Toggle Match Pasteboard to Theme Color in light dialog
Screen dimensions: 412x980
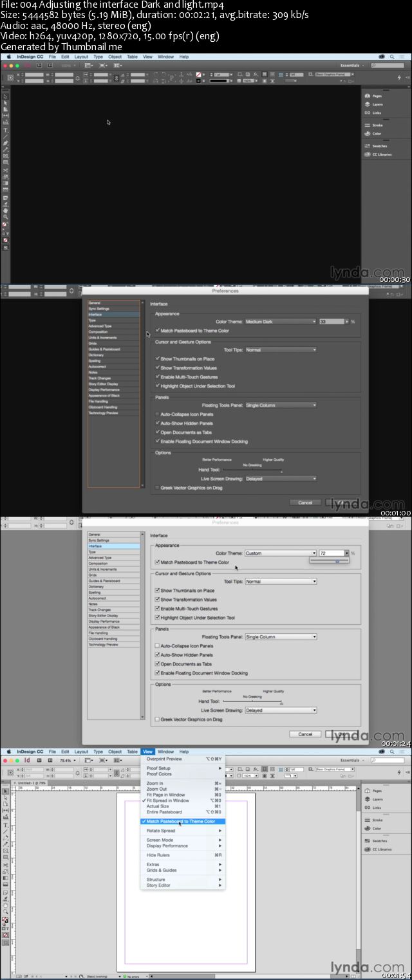click(158, 562)
